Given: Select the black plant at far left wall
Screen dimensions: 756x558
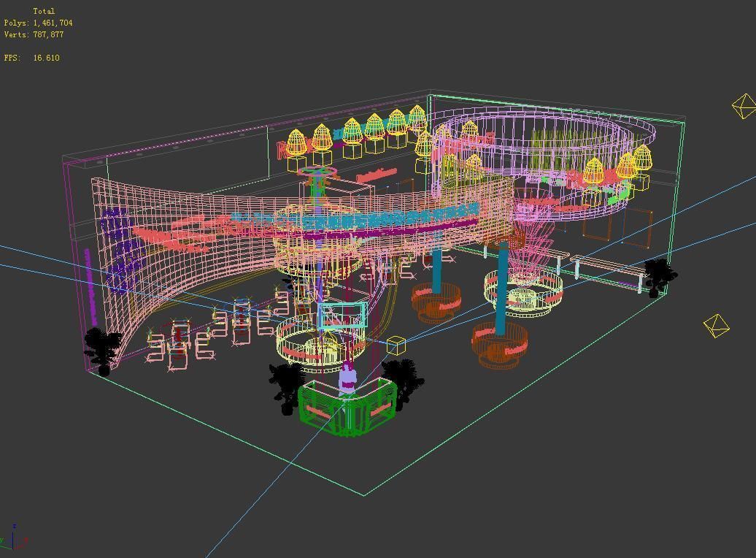Looking at the screenshot, I should [101, 351].
